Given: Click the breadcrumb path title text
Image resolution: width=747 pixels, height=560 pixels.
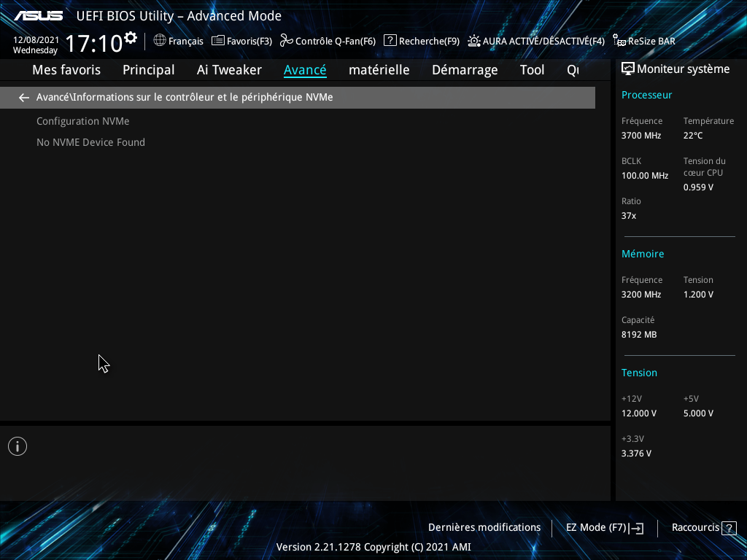Looking at the screenshot, I should point(185,97).
